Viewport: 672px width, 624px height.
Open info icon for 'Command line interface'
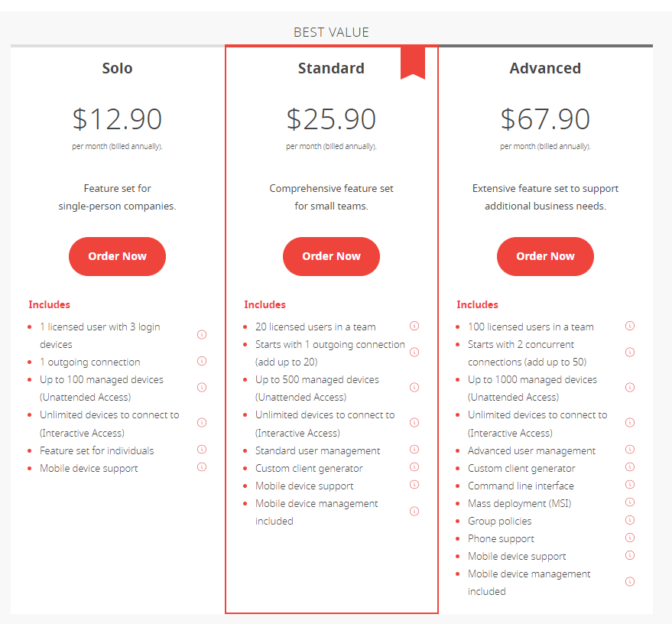(630, 485)
